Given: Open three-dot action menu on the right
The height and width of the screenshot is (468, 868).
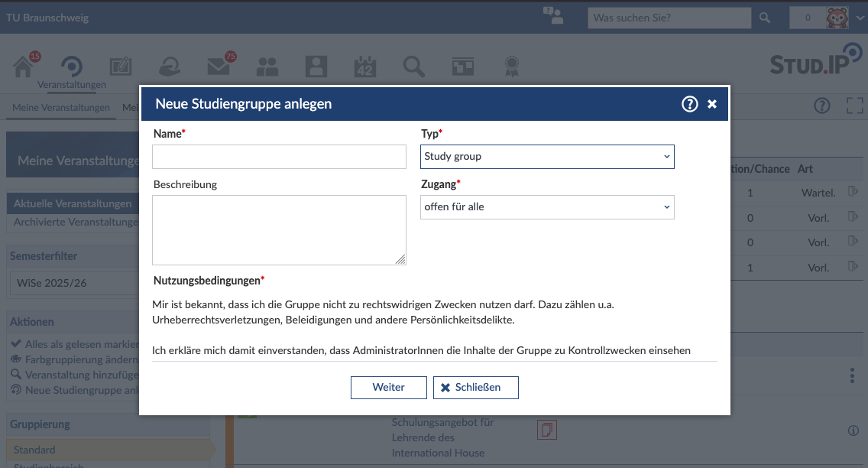Looking at the screenshot, I should (852, 375).
